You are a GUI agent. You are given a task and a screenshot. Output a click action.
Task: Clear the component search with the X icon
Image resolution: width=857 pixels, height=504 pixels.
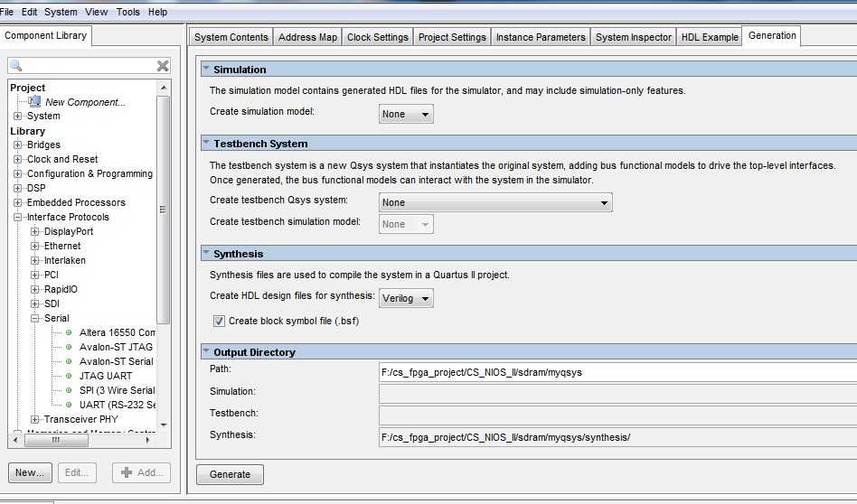pos(163,66)
